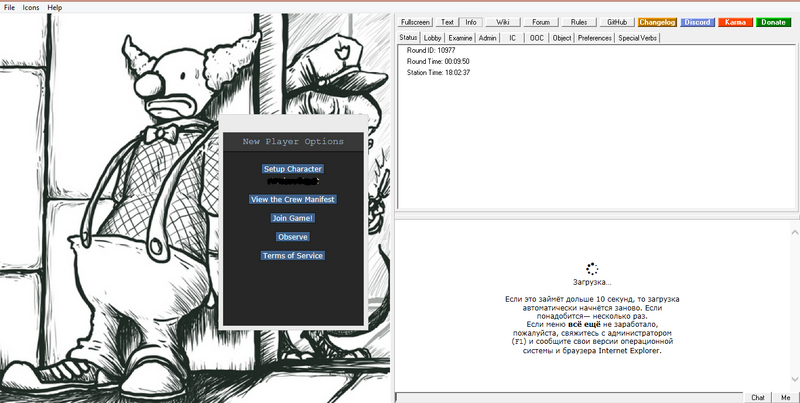Open the Wiki link button
Image resolution: width=800 pixels, height=403 pixels.
[x=503, y=22]
